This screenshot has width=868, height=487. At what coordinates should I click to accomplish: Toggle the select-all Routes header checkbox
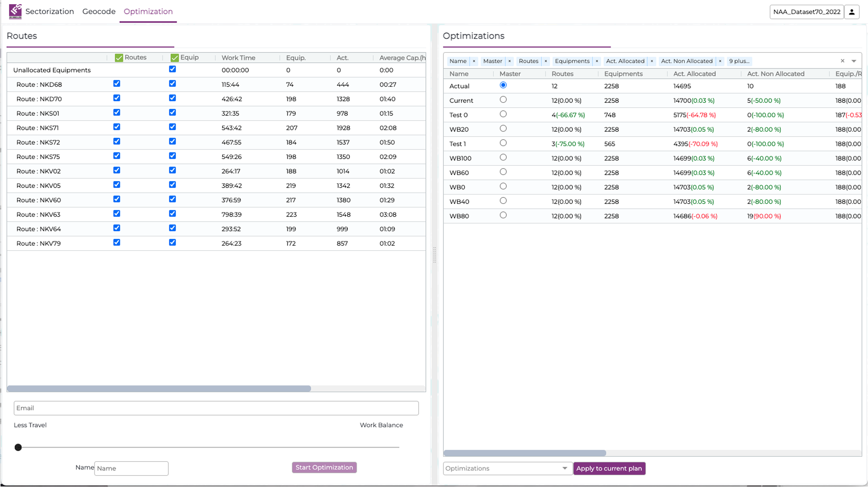point(119,58)
